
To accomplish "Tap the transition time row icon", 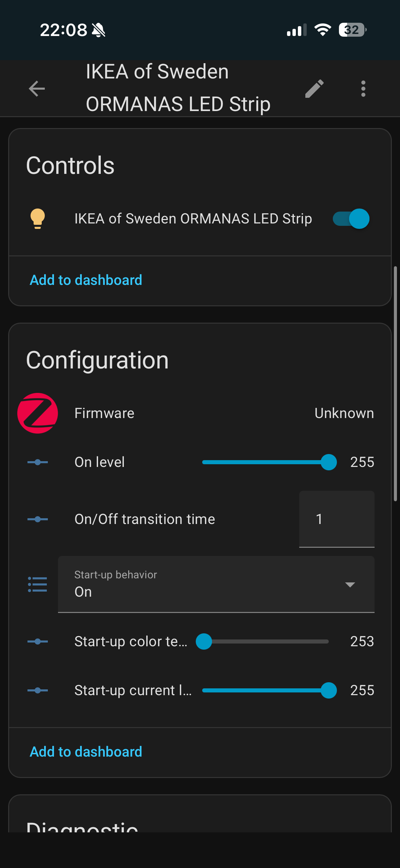I will click(x=38, y=519).
